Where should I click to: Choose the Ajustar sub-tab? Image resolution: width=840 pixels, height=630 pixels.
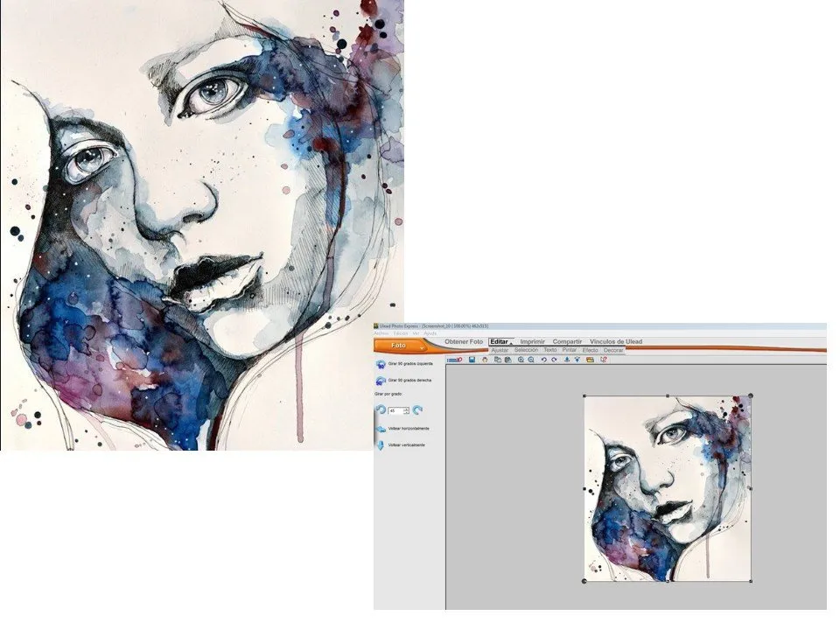pyautogui.click(x=500, y=350)
